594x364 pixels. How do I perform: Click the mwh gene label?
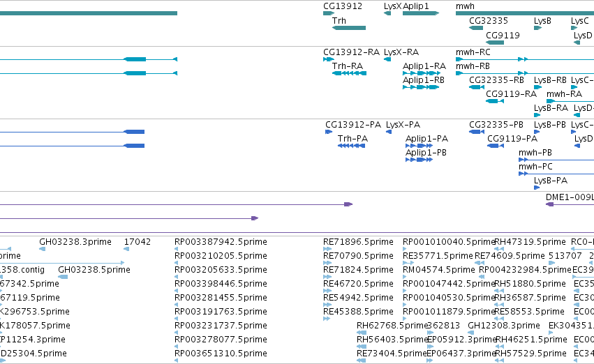465,6
